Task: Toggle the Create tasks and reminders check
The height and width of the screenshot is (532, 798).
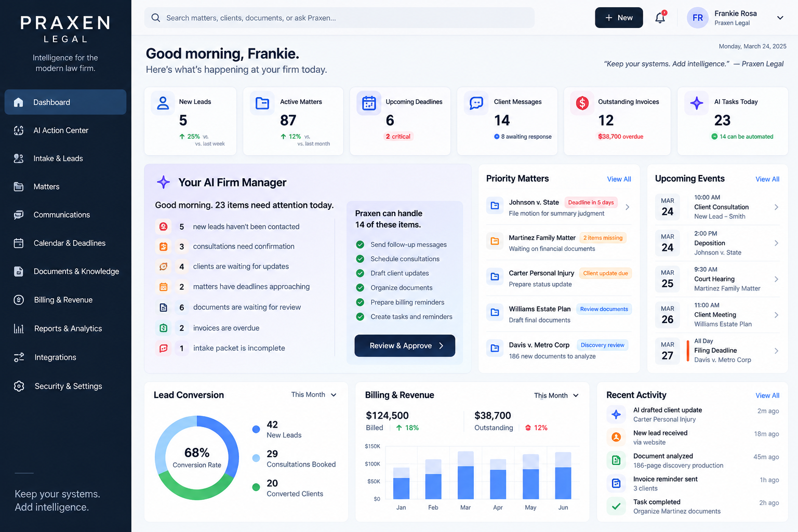Action: pyautogui.click(x=360, y=316)
